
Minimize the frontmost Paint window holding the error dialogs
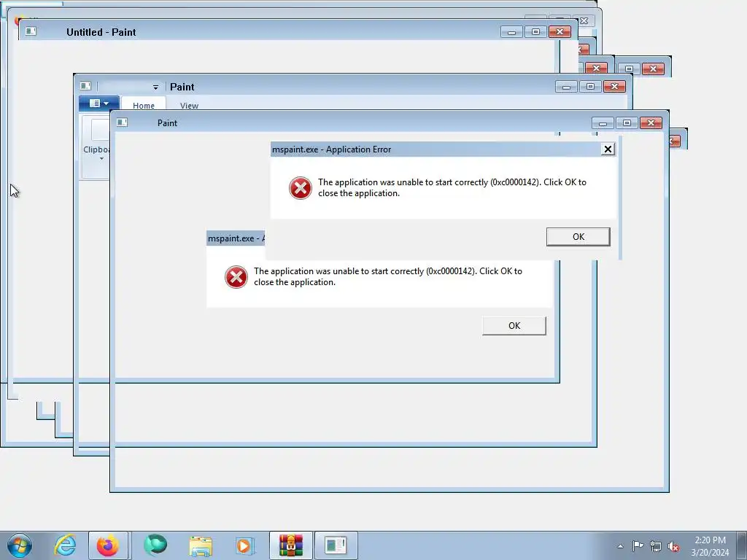(x=603, y=123)
